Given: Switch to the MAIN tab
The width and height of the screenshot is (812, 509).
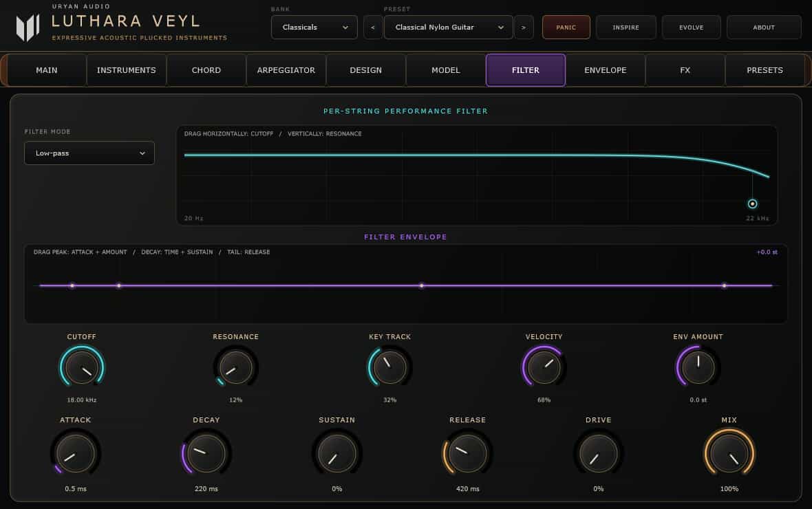Looking at the screenshot, I should click(x=47, y=70).
